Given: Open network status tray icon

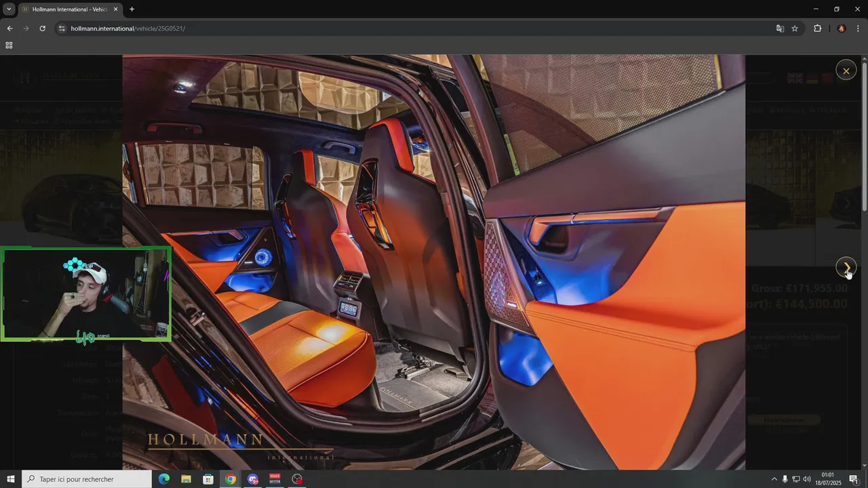Looking at the screenshot, I should tap(796, 479).
